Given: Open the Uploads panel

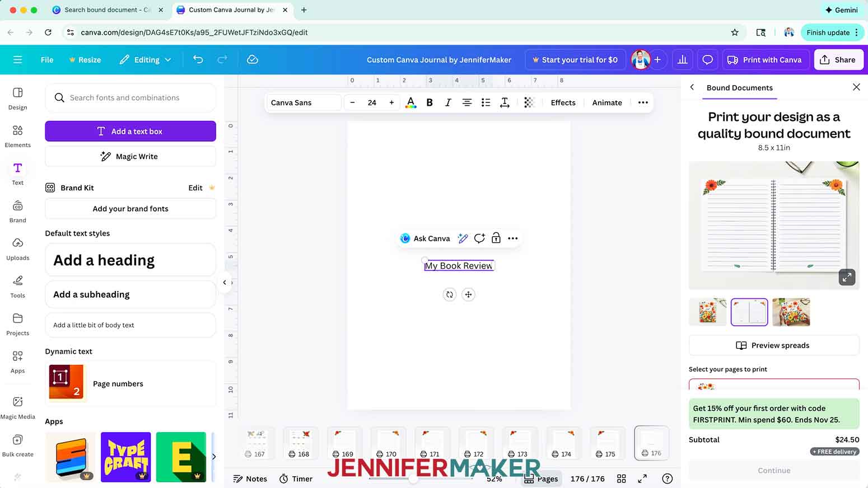Looking at the screenshot, I should [x=17, y=249].
